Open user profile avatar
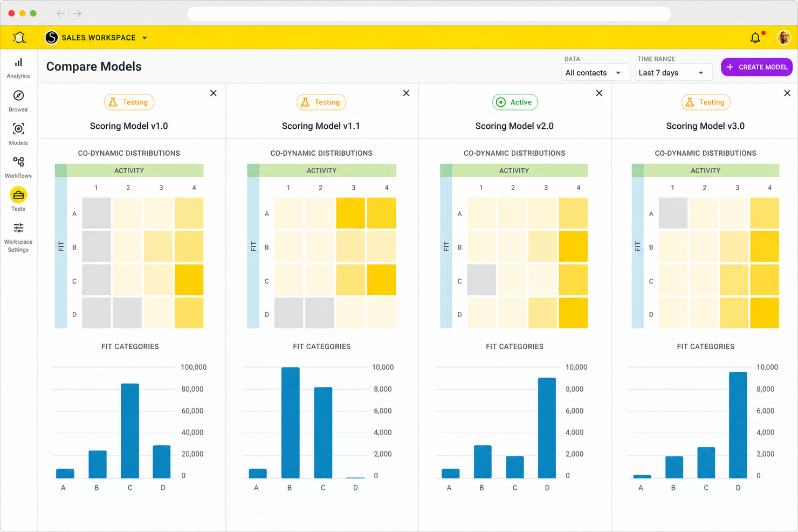798x532 pixels. (783, 37)
